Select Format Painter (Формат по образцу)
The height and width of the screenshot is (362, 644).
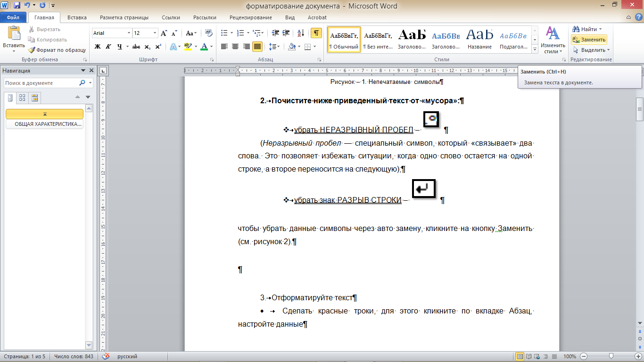(57, 50)
